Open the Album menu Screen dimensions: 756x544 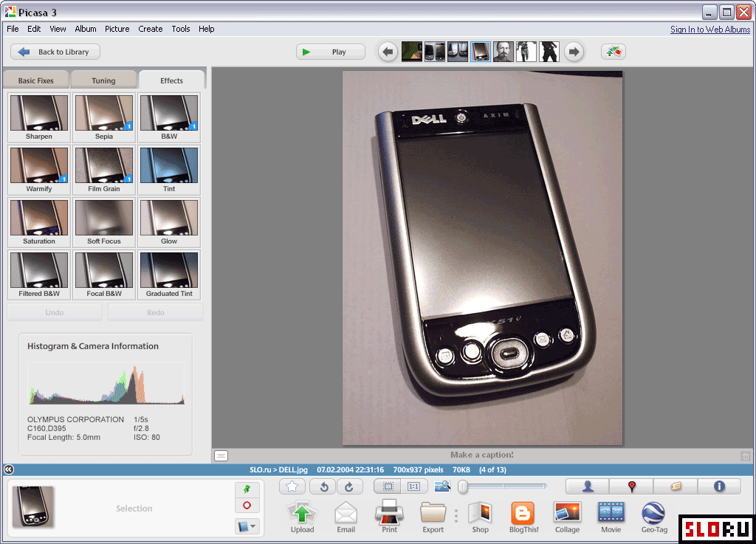tap(86, 29)
